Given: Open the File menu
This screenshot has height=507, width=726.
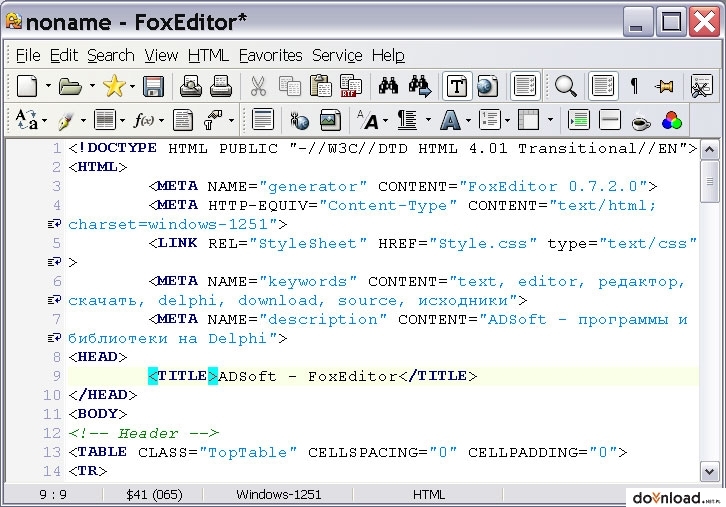Looking at the screenshot, I should (28, 55).
